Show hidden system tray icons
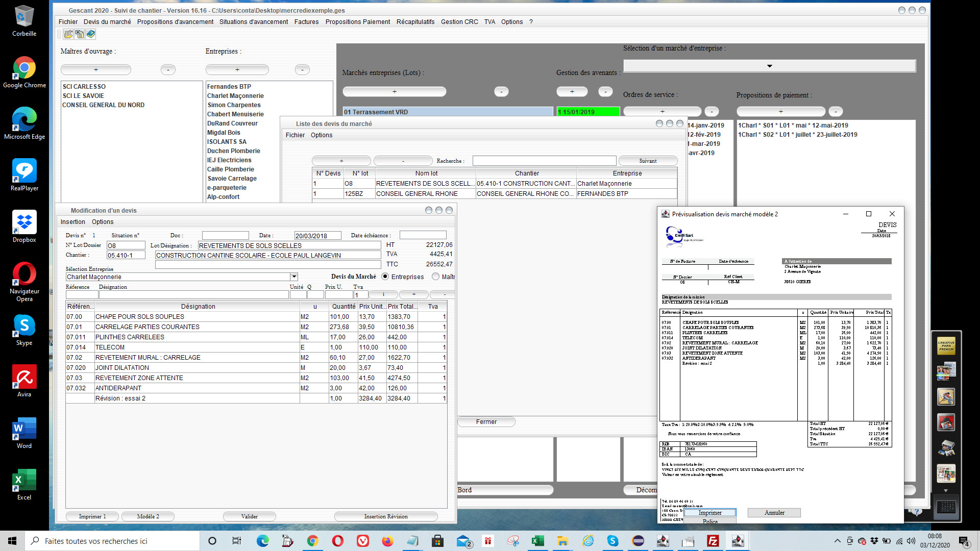Viewport: 980px width, 551px height. point(837,541)
